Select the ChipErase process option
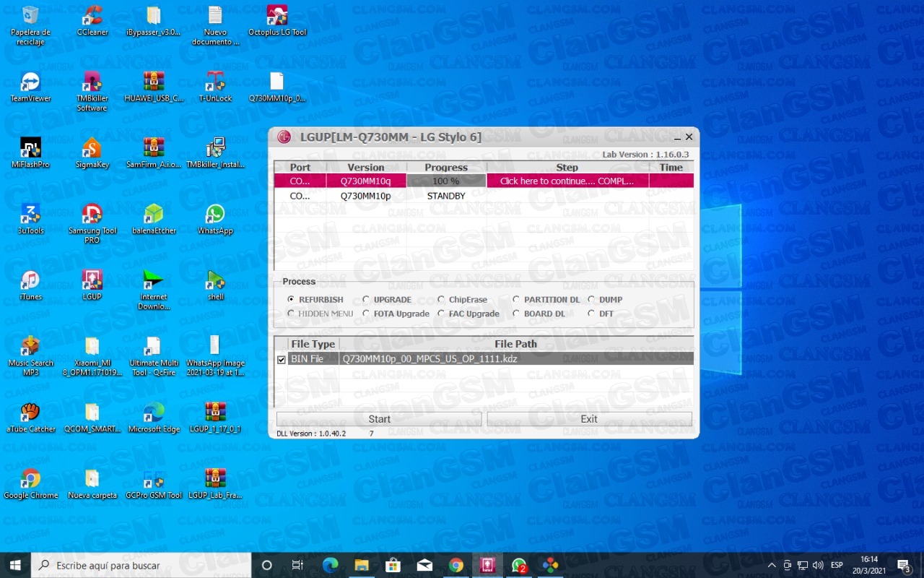 tap(463, 300)
